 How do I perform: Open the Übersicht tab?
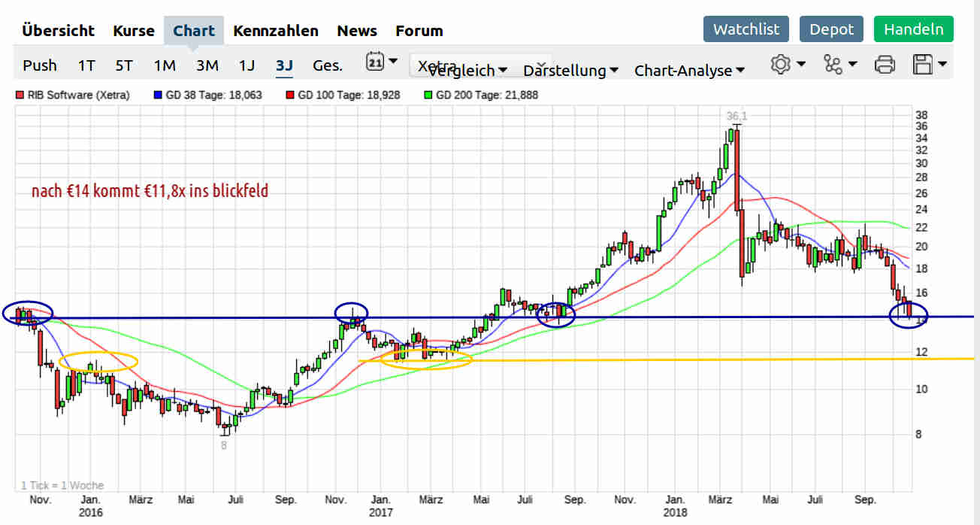pyautogui.click(x=58, y=31)
